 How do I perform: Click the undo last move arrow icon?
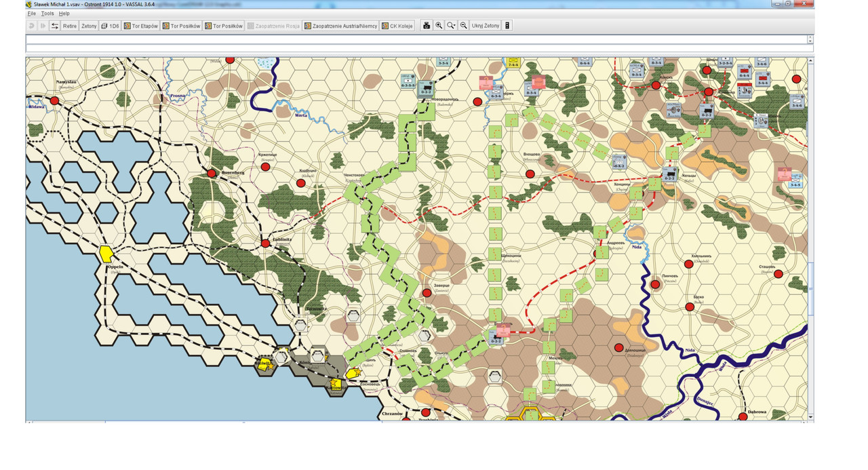(x=31, y=26)
